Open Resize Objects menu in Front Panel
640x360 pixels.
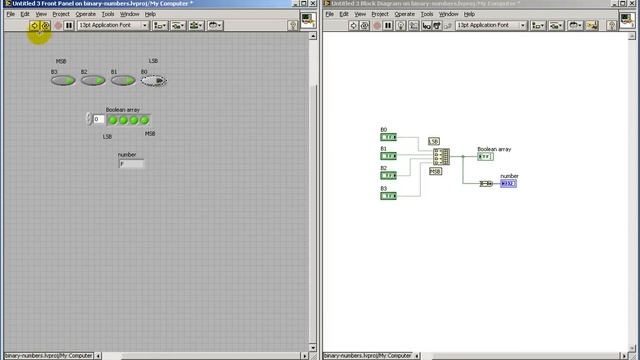pos(196,25)
